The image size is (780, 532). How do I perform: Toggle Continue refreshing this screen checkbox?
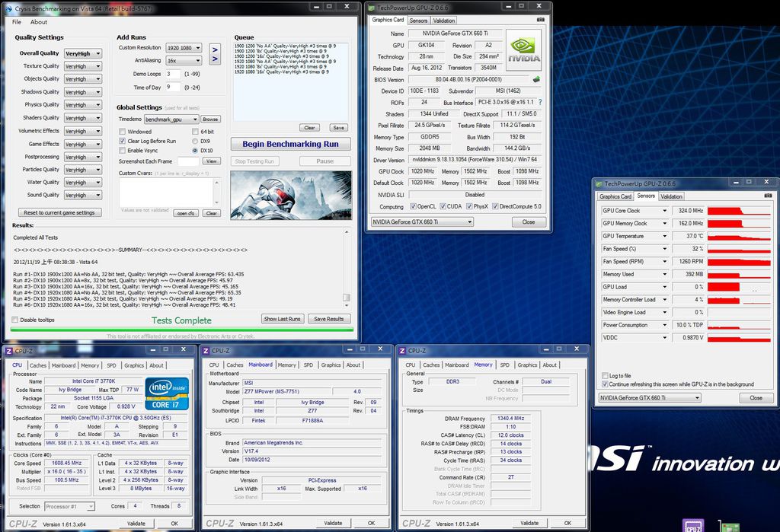pos(605,384)
